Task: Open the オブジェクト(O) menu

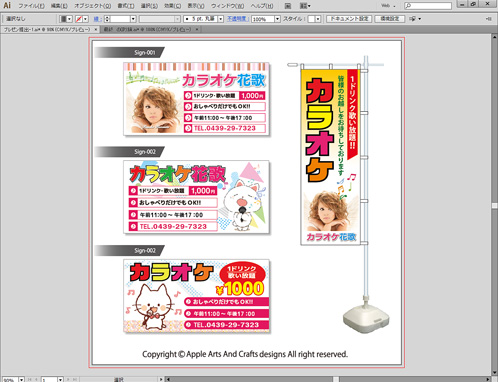Action: [93, 6]
